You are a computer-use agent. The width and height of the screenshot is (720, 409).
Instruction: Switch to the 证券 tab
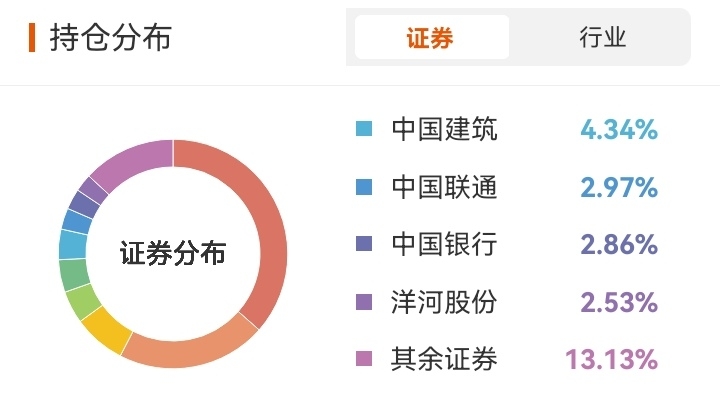432,37
